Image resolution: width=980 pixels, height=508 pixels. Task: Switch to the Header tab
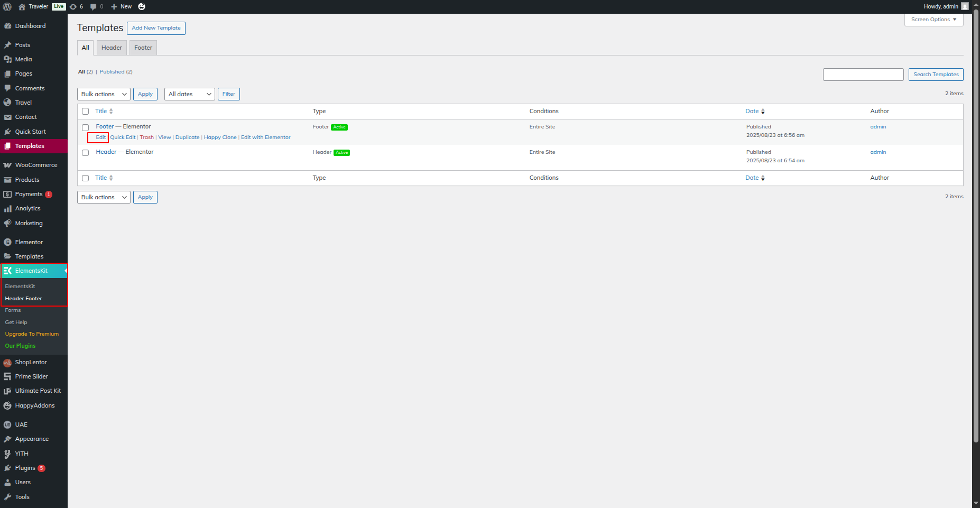pyautogui.click(x=112, y=48)
